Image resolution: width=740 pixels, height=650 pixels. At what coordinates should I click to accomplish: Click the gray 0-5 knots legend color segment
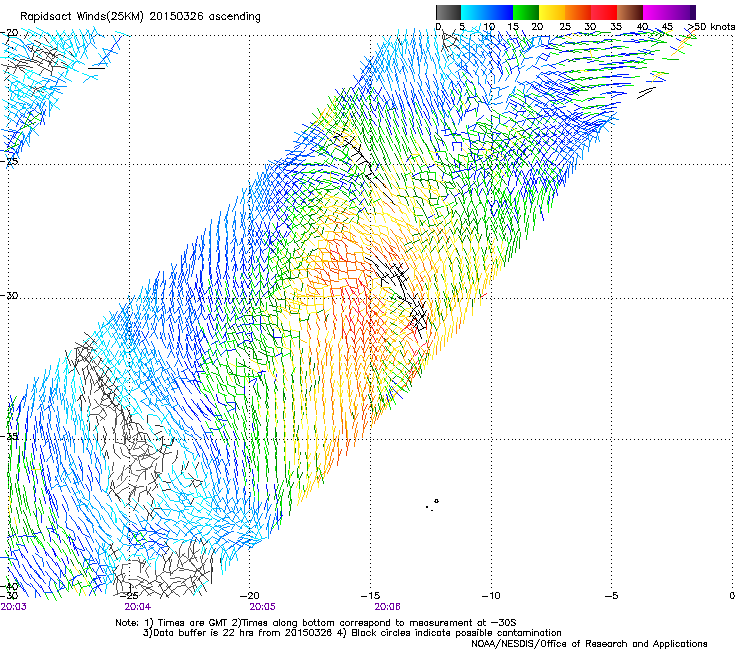448,12
